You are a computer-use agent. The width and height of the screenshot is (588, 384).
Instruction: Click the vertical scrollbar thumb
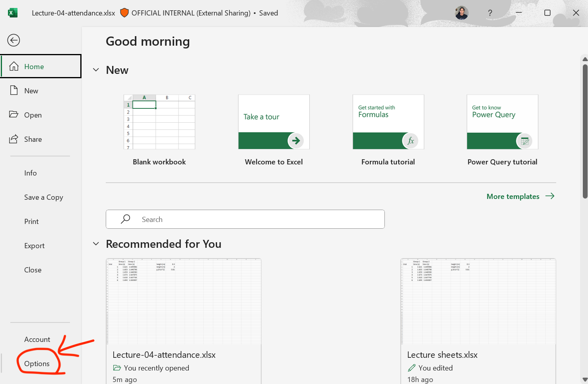point(585,131)
